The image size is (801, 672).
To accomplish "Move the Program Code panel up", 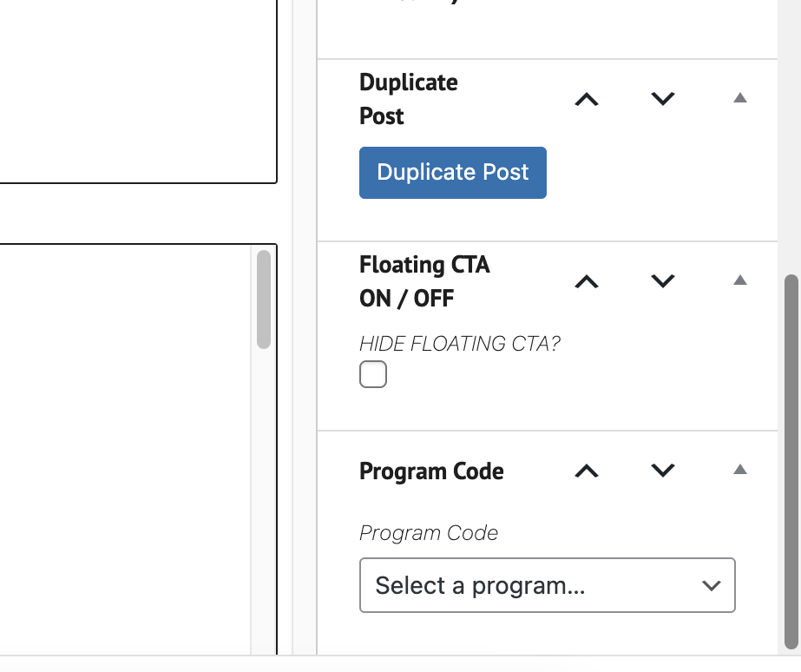I will click(x=587, y=471).
